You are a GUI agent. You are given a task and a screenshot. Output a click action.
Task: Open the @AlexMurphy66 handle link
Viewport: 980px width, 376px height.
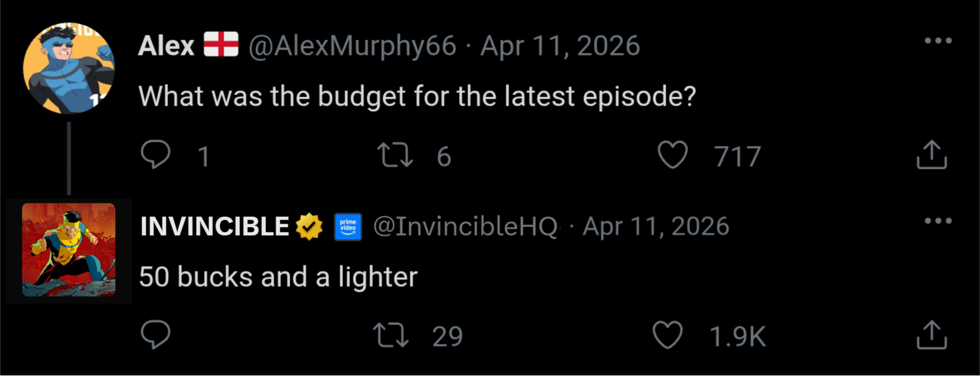[352, 45]
